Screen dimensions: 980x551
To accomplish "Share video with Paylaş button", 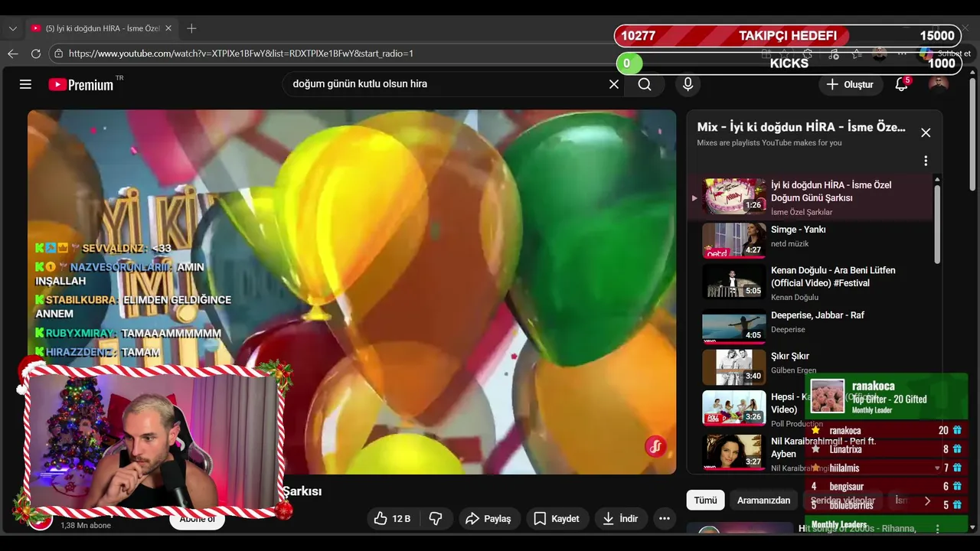I will (488, 519).
